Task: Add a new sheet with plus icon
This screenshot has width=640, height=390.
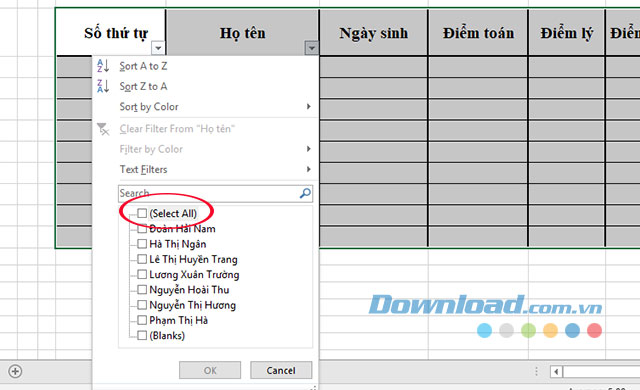Action: 15,371
